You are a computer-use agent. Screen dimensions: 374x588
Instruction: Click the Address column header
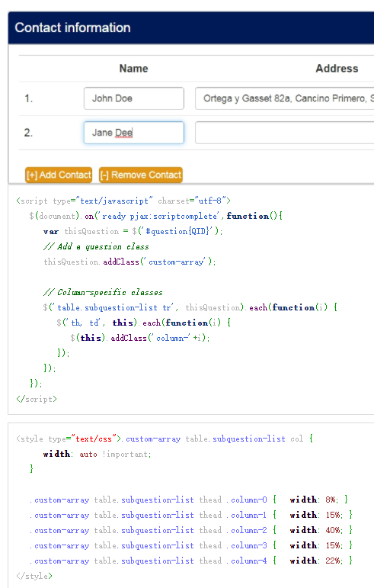pyautogui.click(x=337, y=68)
